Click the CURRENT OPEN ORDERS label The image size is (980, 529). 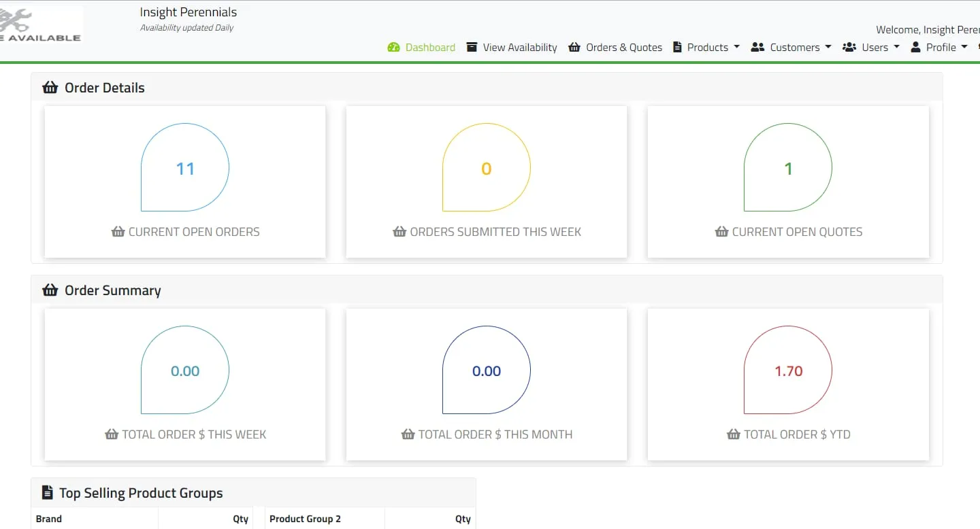click(194, 232)
